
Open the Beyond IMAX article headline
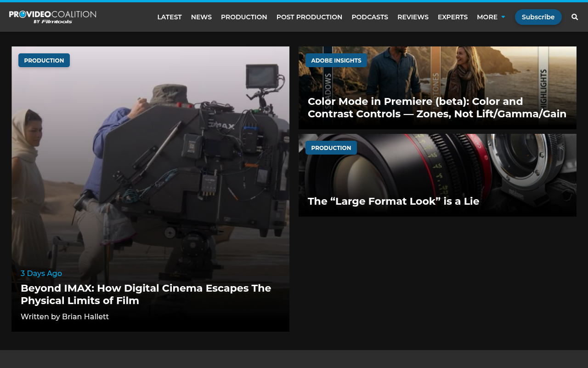[x=146, y=294]
